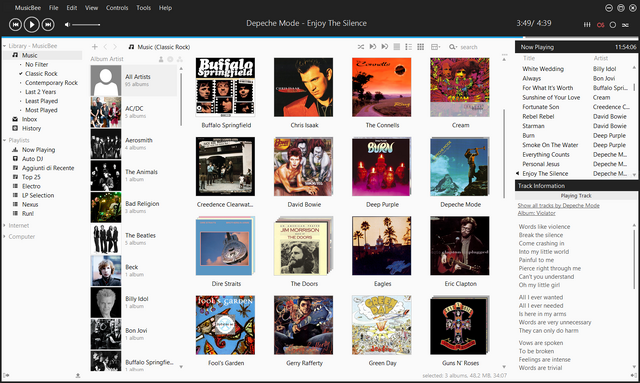Screen dimensions: 640x383
Task: Toggle the repeat circle icon in header
Action: [613, 25]
